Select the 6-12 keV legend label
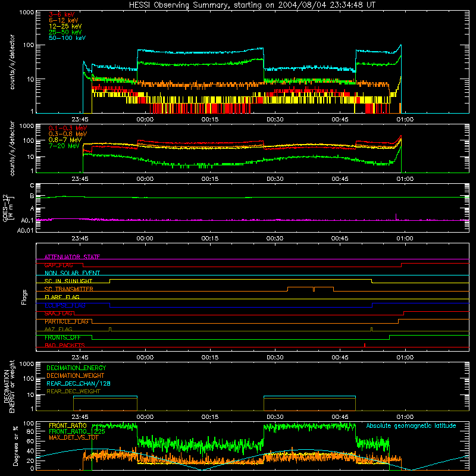Screen dimensions: 476x476 [x=64, y=20]
